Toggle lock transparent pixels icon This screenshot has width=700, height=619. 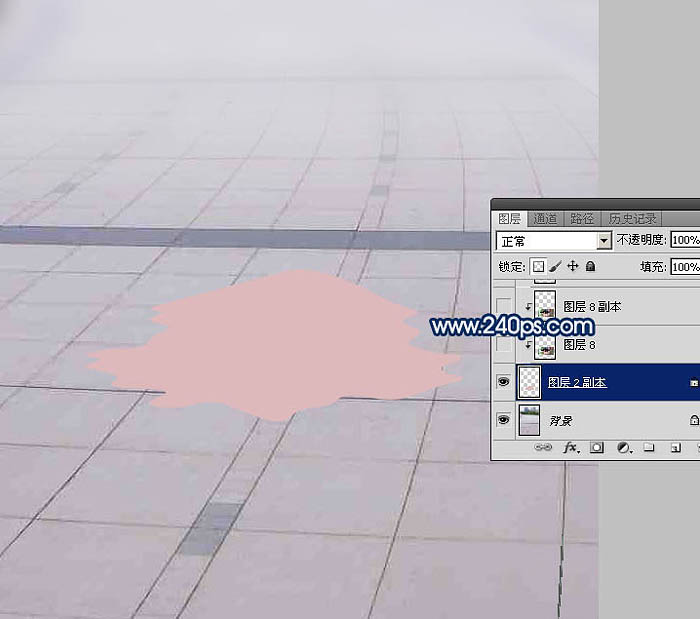coord(538,266)
